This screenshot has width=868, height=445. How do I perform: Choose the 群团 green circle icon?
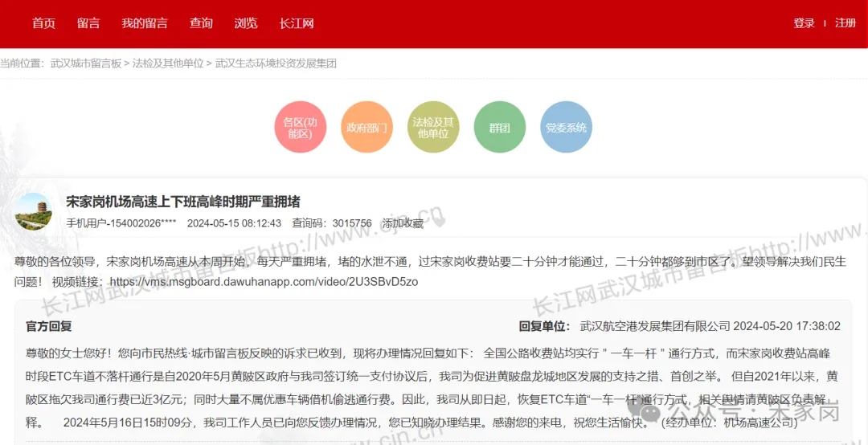pyautogui.click(x=499, y=128)
